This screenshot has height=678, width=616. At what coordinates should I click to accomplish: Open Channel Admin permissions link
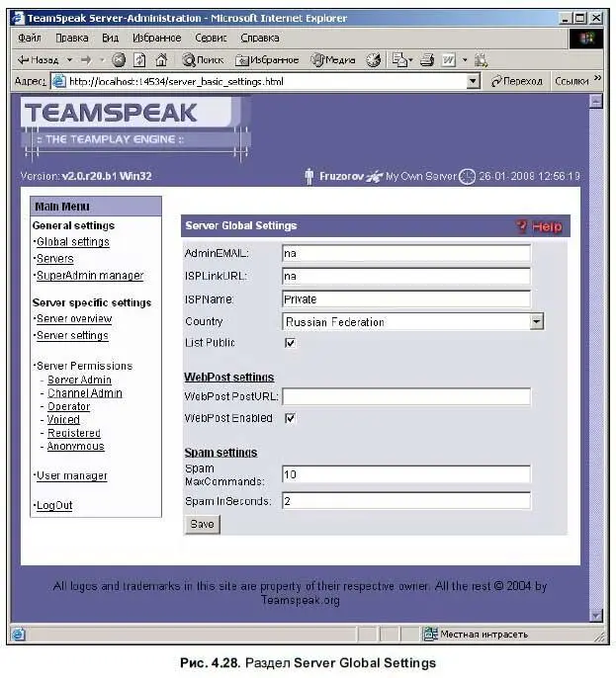(x=85, y=393)
